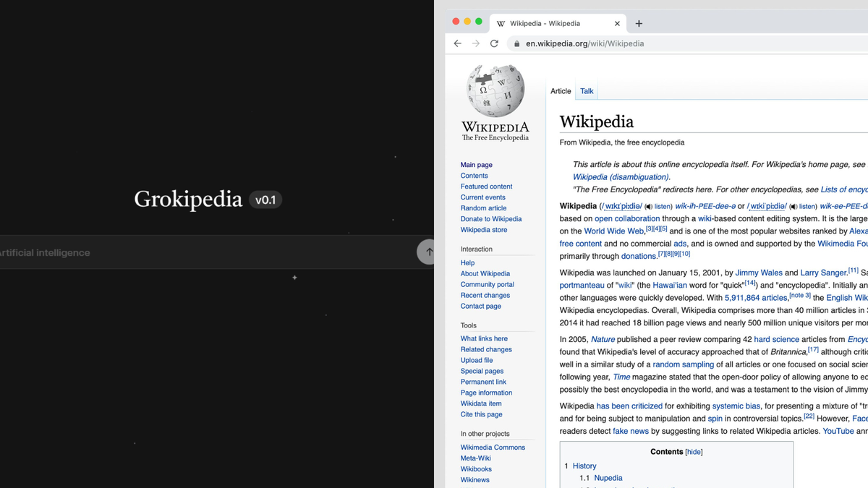Open the Nupedia entry in Contents
Viewport: 868px width, 488px height.
608,478
